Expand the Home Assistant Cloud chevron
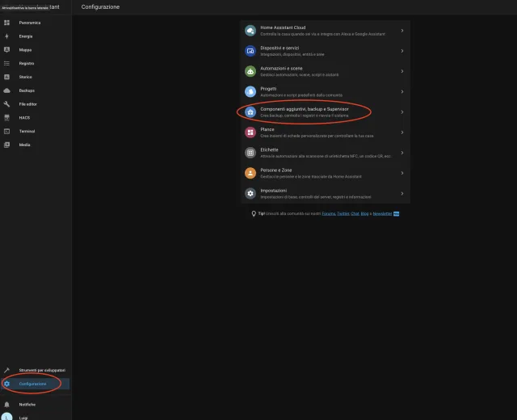This screenshot has height=420, width=517. coord(402,31)
